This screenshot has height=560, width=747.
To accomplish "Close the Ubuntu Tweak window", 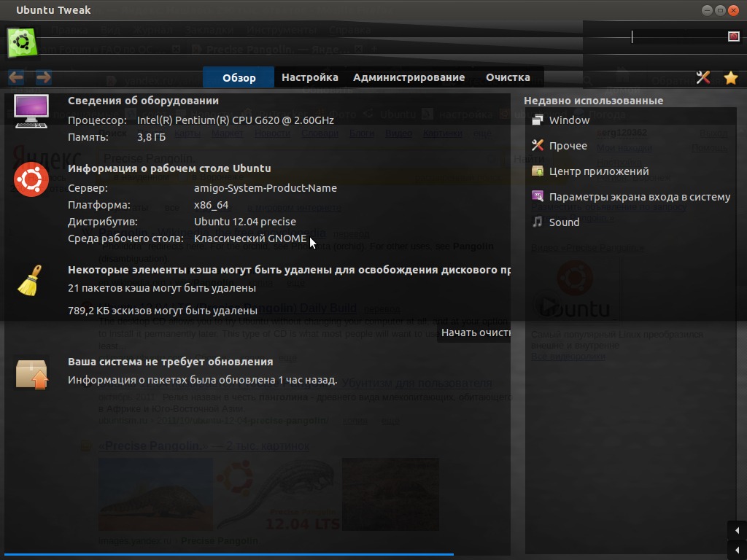I will pos(734,10).
